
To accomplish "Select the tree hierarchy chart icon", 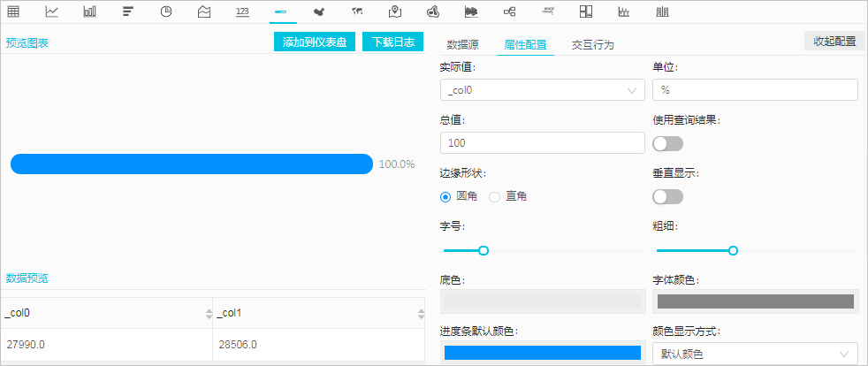I will (510, 11).
